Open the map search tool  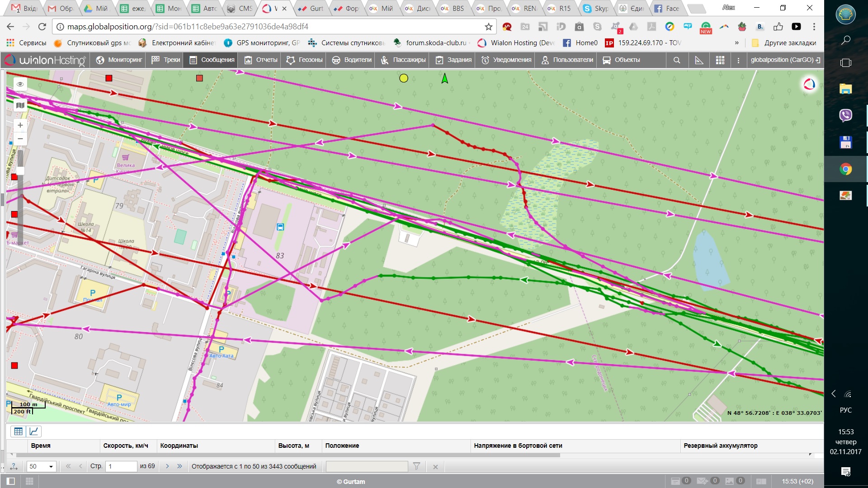676,60
